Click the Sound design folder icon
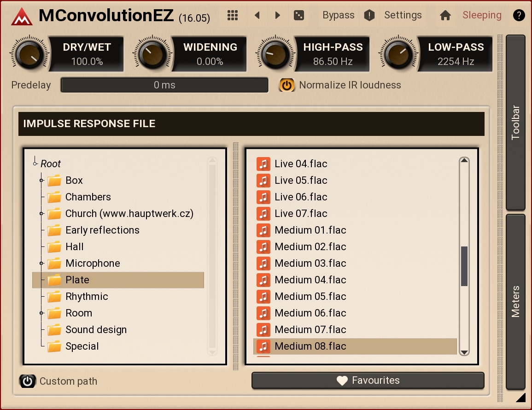Screen dimensions: 532x410 54,330
